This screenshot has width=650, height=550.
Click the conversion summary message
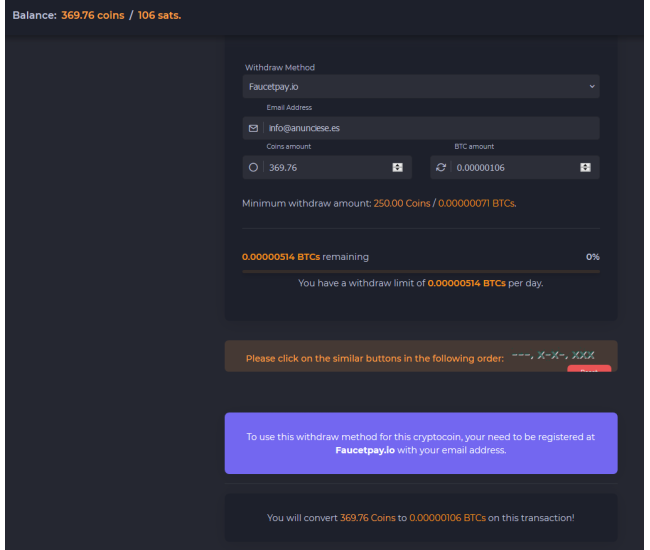click(x=421, y=518)
